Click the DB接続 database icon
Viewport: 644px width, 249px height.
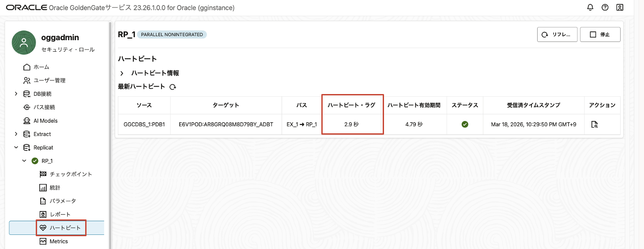coord(26,94)
